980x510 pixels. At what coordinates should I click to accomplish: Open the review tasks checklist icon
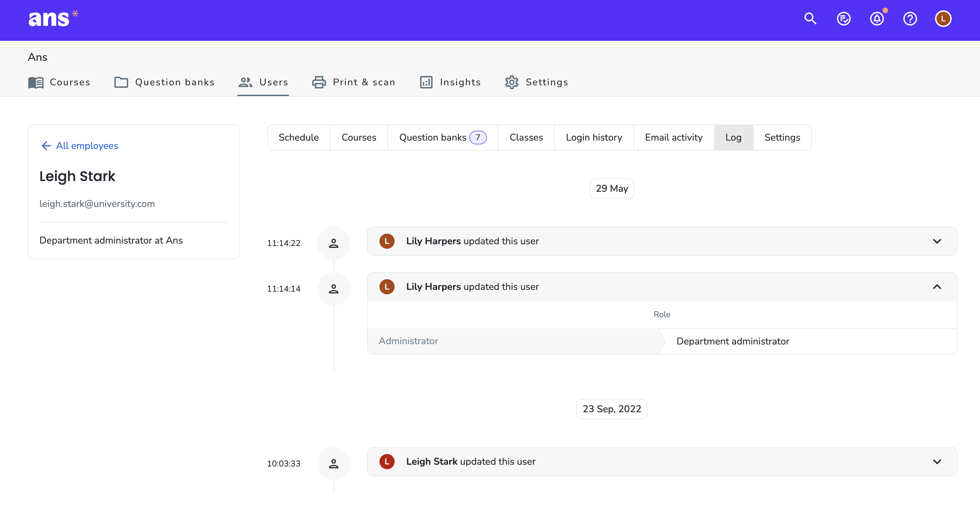844,19
